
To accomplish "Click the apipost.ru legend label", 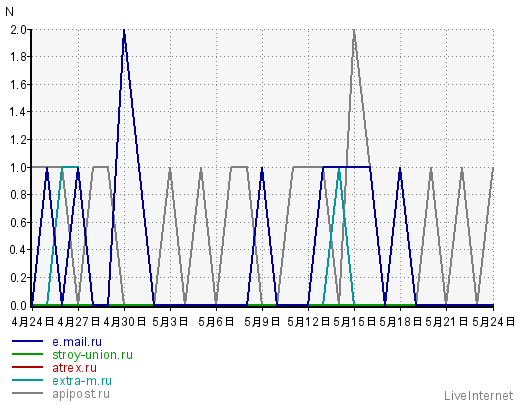I will coord(81,394).
